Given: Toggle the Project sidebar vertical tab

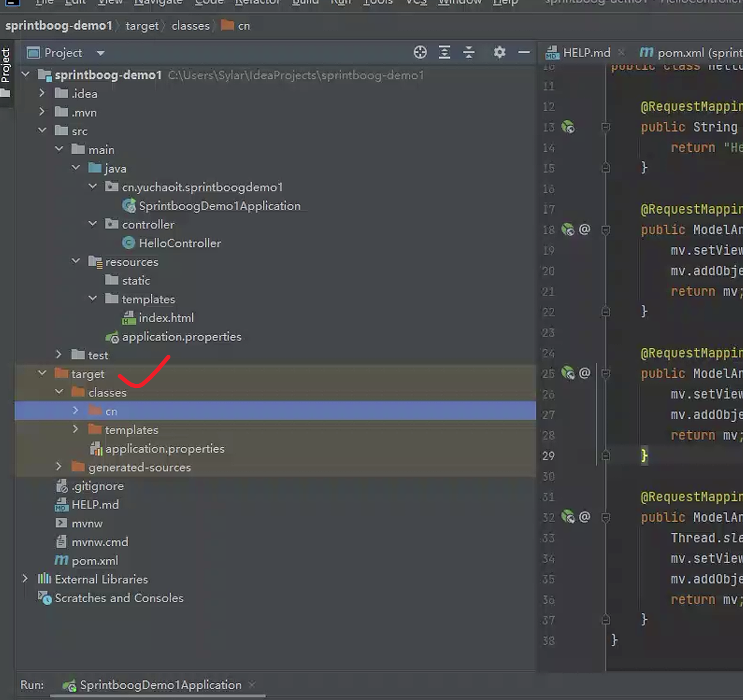Looking at the screenshot, I should [x=6, y=65].
